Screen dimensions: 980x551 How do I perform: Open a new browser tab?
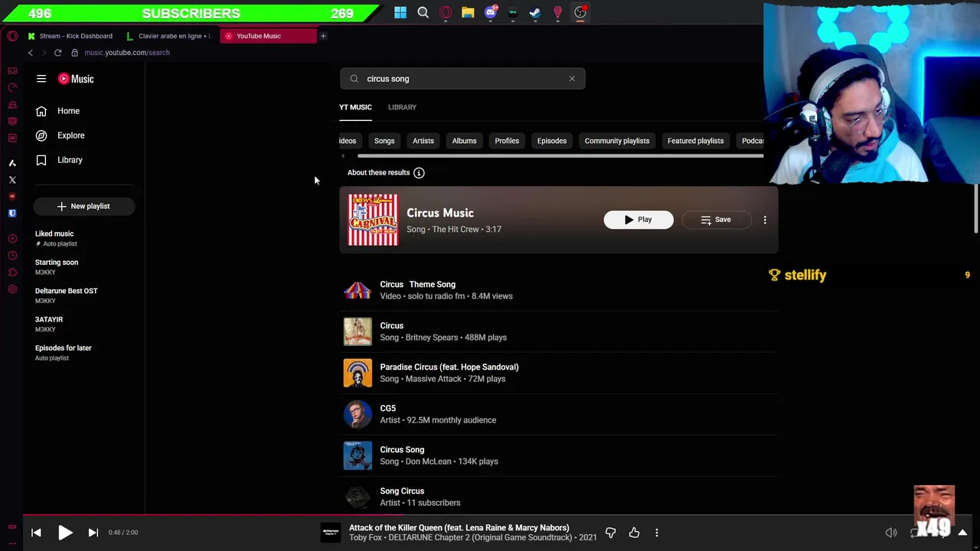[x=323, y=36]
